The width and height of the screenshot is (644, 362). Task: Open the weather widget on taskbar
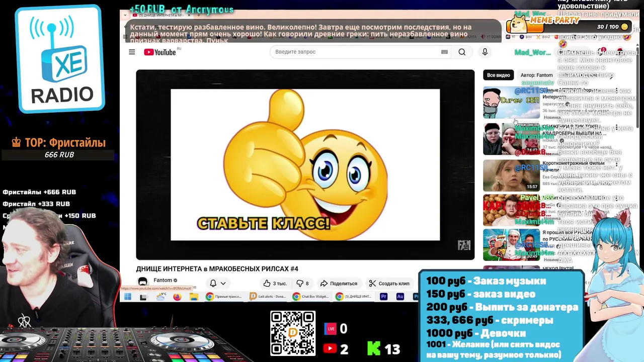[x=161, y=297]
